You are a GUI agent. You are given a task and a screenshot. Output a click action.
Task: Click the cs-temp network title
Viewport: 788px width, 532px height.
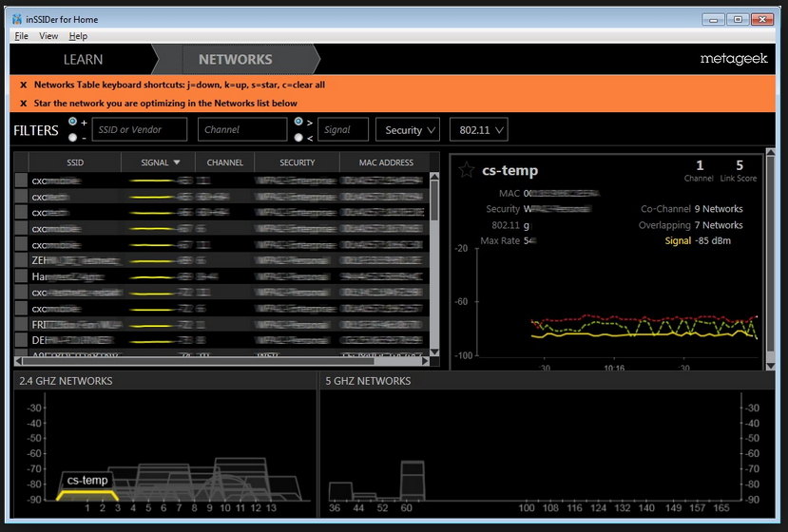509,170
